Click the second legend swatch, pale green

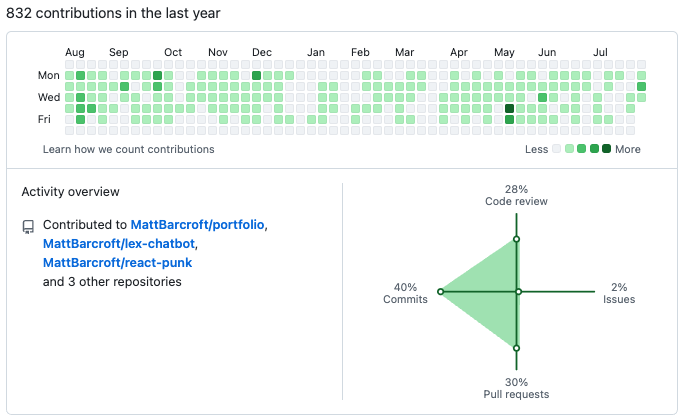point(569,149)
